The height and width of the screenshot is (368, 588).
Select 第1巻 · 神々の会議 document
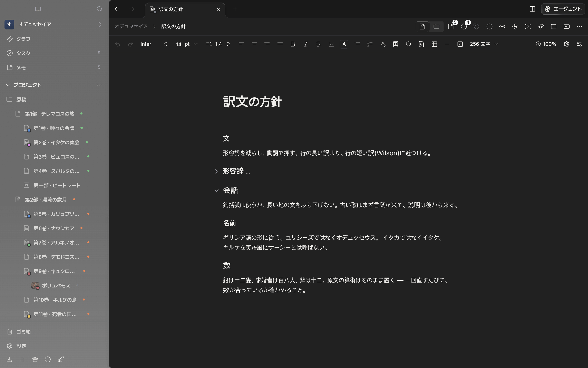click(x=54, y=128)
